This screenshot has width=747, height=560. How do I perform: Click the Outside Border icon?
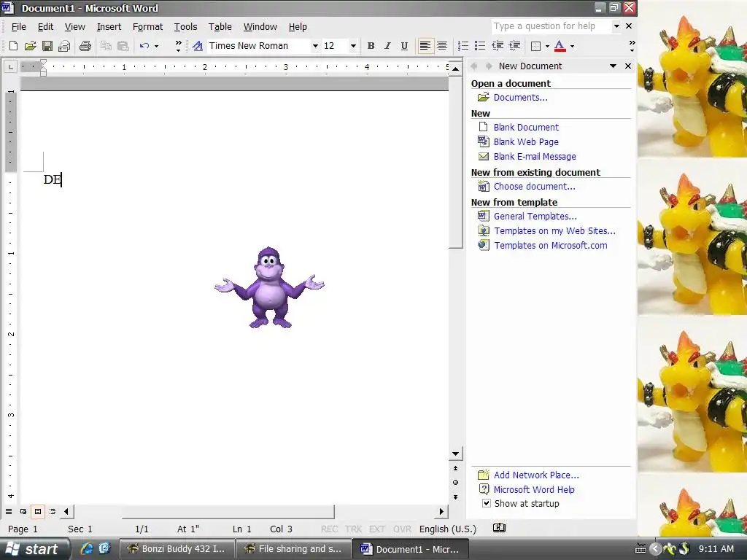pos(536,46)
